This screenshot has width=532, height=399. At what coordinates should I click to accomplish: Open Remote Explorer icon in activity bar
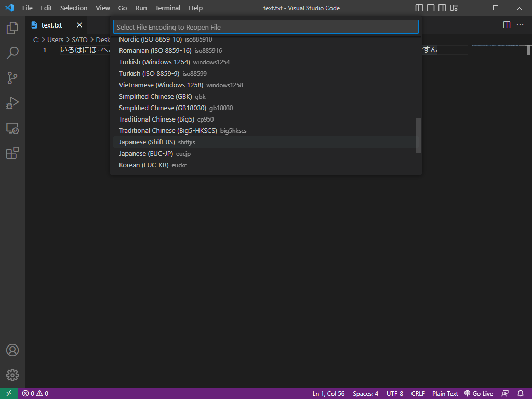coord(12,128)
